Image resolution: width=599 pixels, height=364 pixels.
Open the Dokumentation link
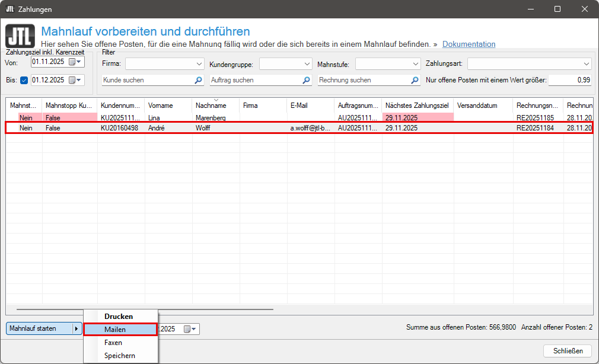(x=469, y=44)
